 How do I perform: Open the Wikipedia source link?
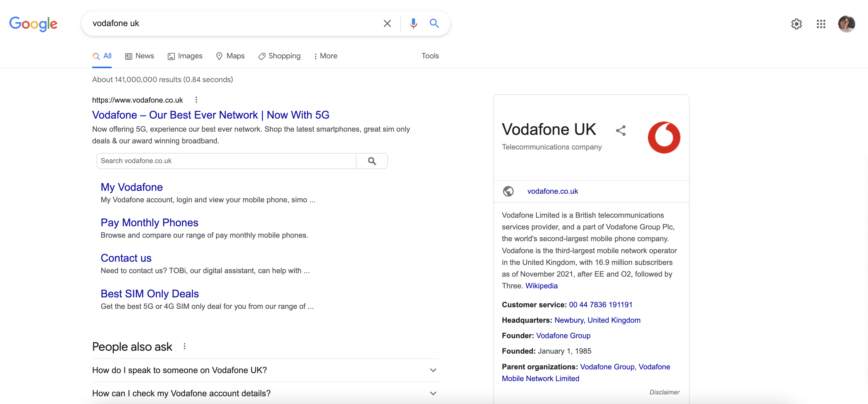(x=541, y=286)
